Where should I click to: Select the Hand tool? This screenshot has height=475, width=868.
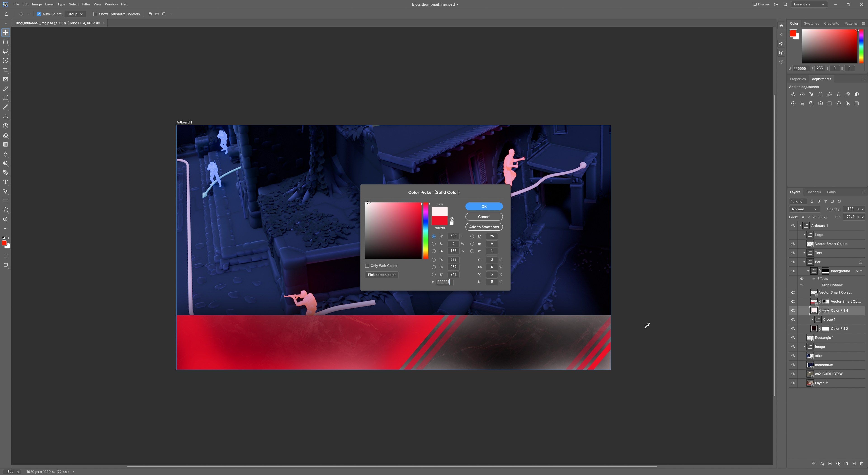(5, 210)
